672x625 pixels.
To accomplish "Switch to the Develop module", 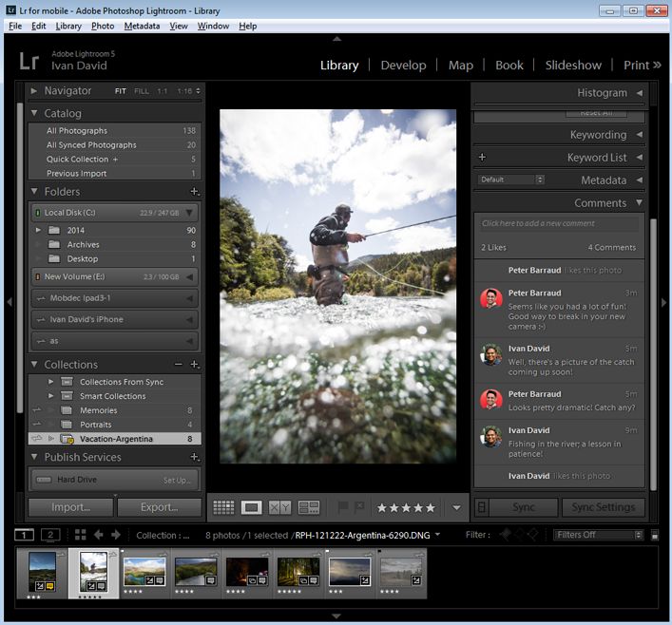I will (403, 66).
